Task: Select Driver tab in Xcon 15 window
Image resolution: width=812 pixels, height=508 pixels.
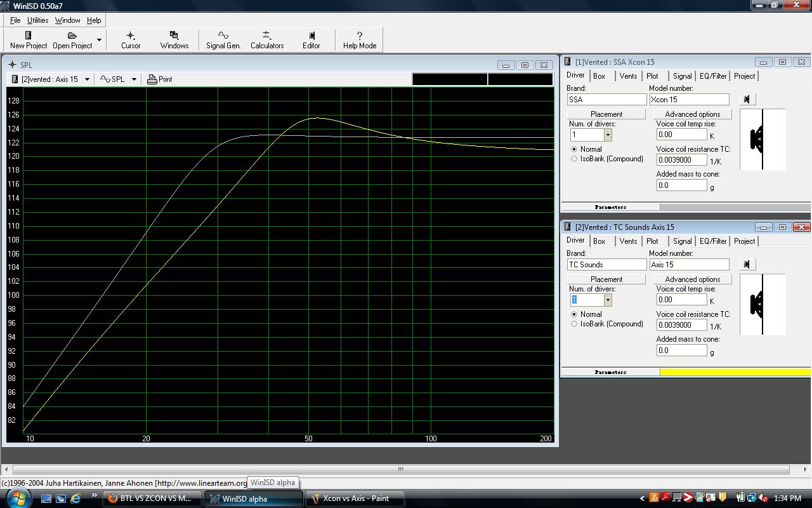Action: [575, 75]
